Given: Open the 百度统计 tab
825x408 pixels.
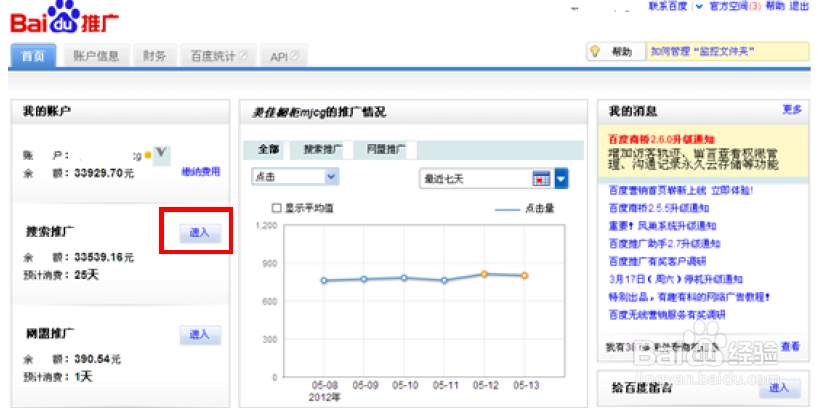Looking at the screenshot, I should tap(218, 56).
